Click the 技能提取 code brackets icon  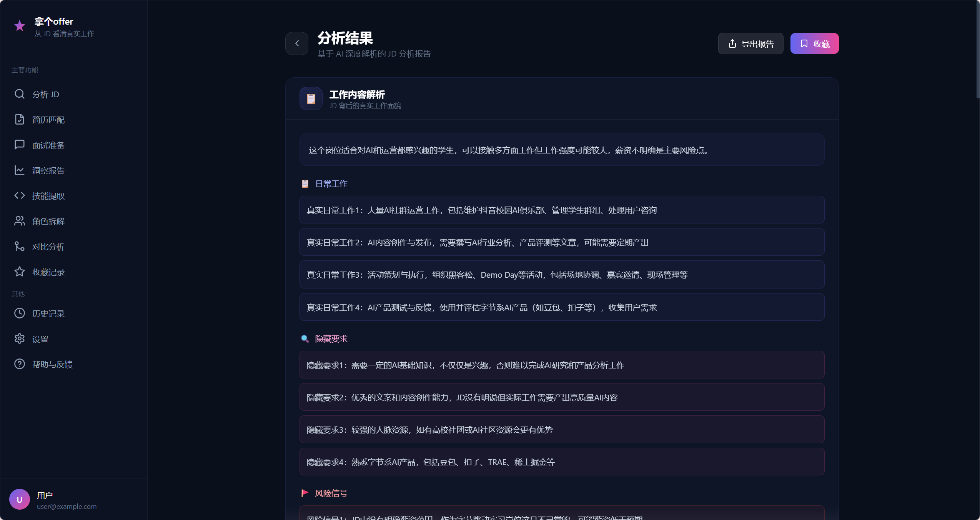pyautogui.click(x=20, y=195)
